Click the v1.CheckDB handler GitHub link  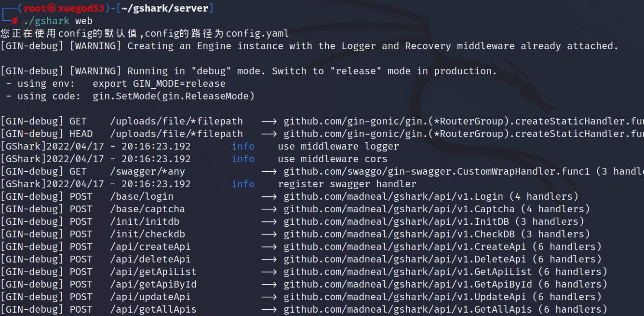pos(399,234)
